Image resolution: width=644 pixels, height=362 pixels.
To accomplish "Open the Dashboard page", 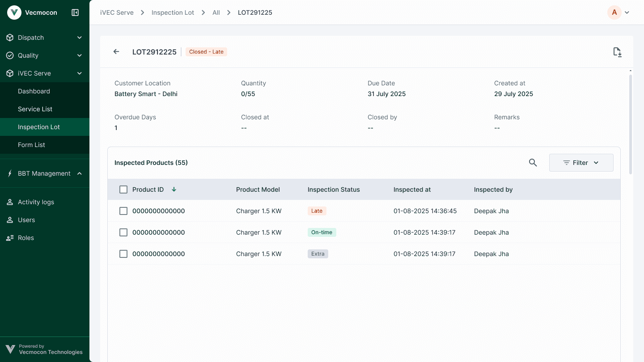I will click(x=45, y=91).
